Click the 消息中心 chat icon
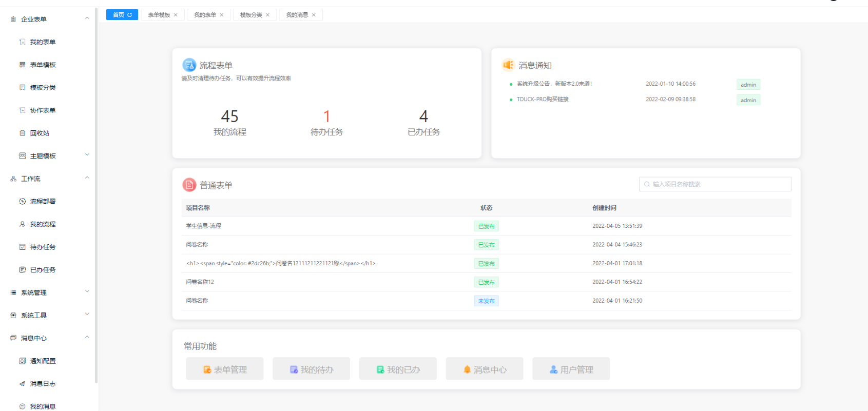The width and height of the screenshot is (868, 411). (13, 338)
